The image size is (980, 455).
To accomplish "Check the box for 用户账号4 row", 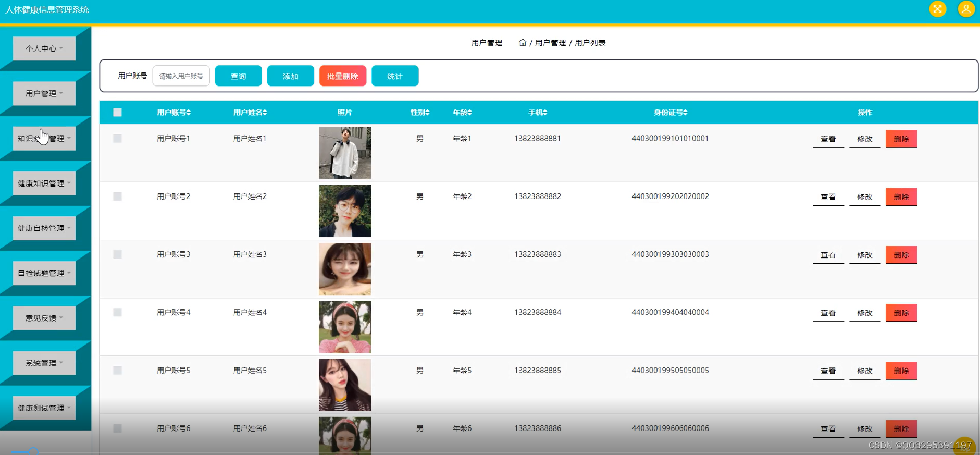I will coord(117,312).
